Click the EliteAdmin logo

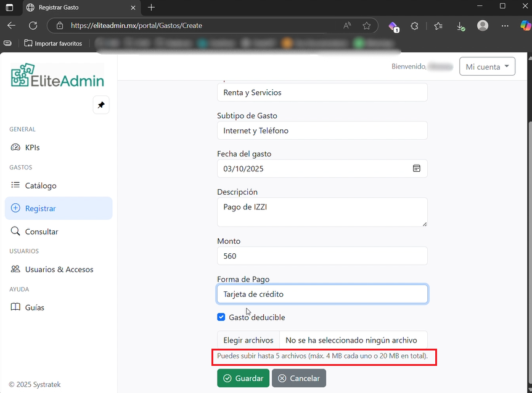[x=58, y=76]
